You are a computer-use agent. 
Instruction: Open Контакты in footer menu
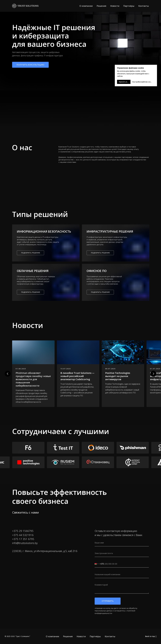110,636
